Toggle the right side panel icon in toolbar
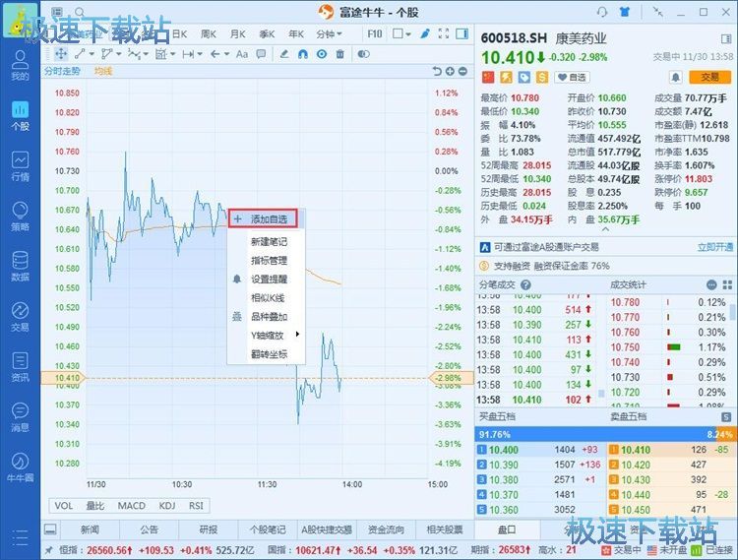The image size is (738, 560). coord(462,33)
